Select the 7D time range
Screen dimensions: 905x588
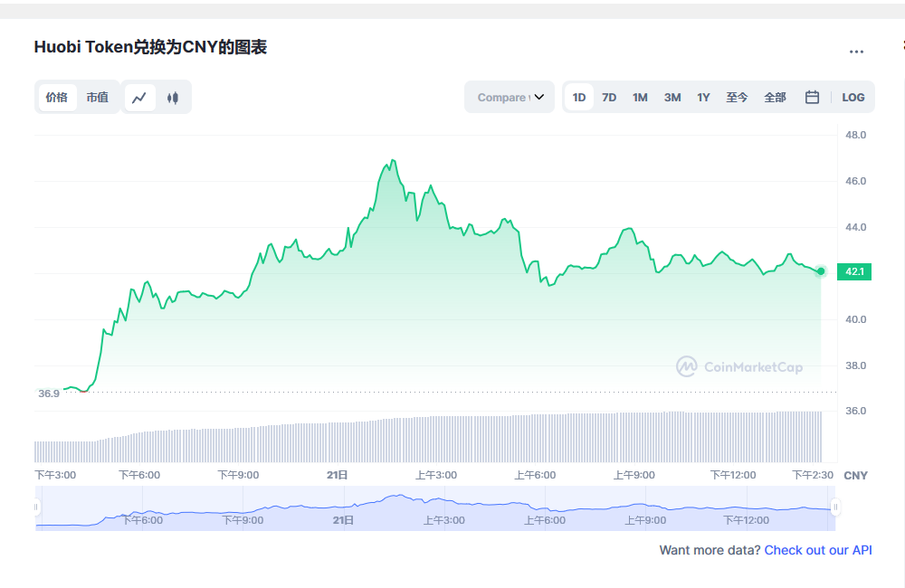pyautogui.click(x=609, y=97)
